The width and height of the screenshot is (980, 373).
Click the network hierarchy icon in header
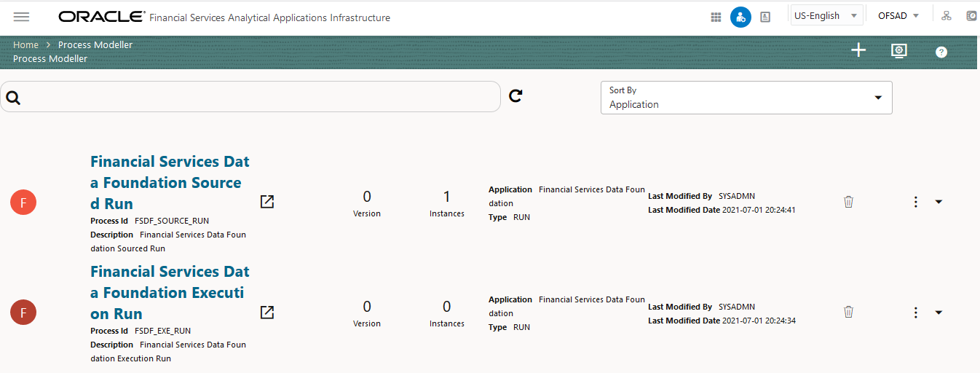(947, 16)
